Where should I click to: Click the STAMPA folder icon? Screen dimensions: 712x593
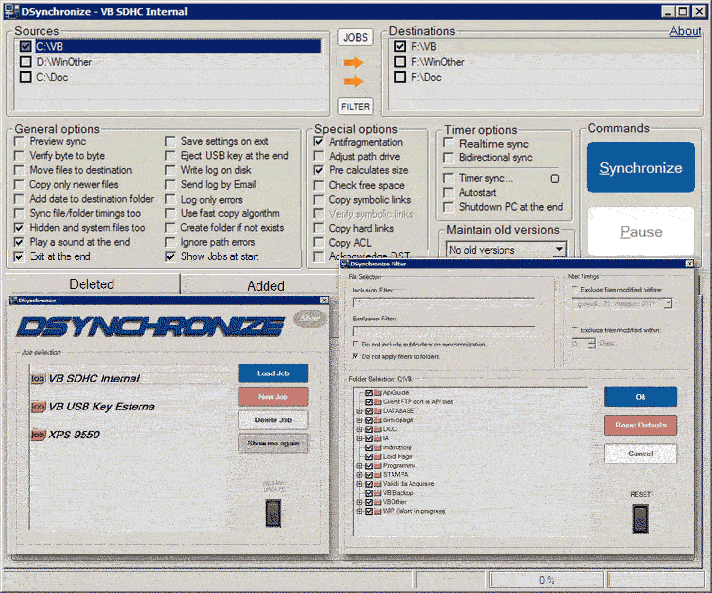coord(378,474)
